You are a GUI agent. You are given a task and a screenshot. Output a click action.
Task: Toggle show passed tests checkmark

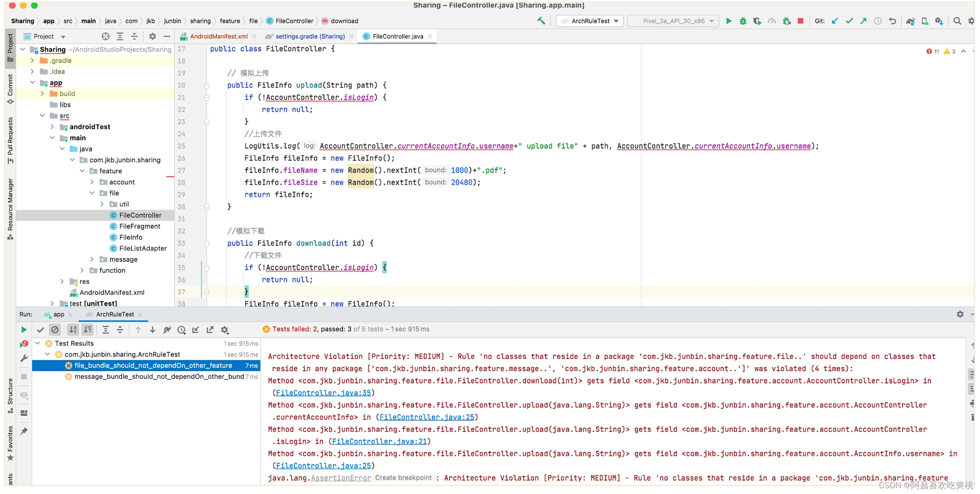click(x=41, y=330)
